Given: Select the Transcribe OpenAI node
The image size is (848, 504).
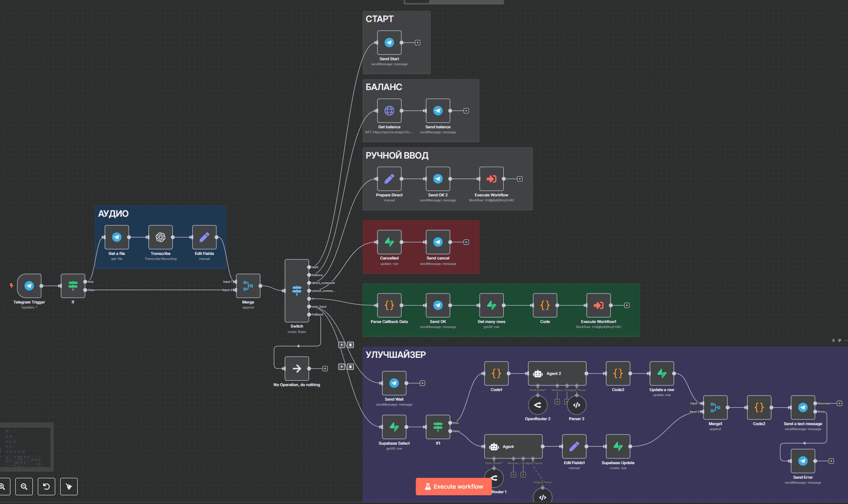Looking at the screenshot, I should click(x=160, y=237).
